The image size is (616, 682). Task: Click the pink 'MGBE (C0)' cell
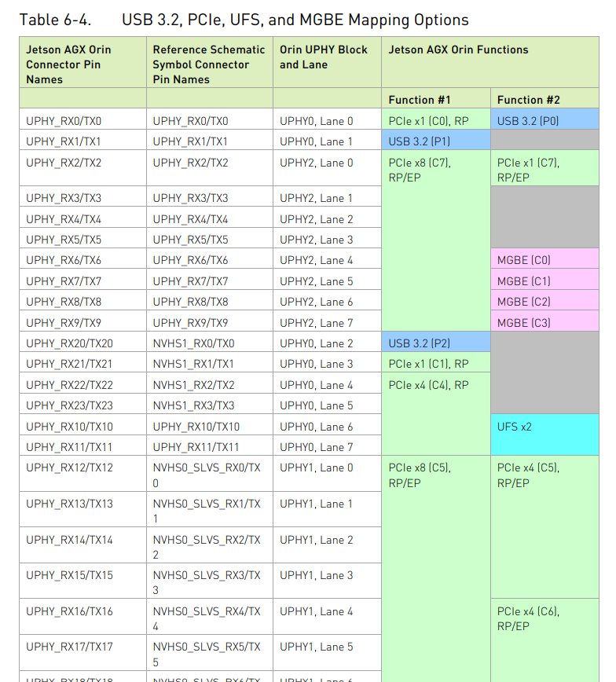544,258
